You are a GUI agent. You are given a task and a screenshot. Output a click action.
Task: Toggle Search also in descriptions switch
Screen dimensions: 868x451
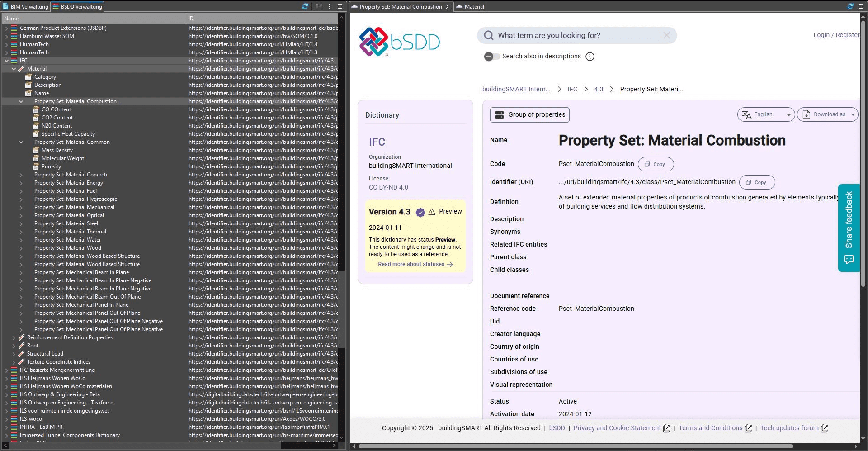click(x=492, y=57)
